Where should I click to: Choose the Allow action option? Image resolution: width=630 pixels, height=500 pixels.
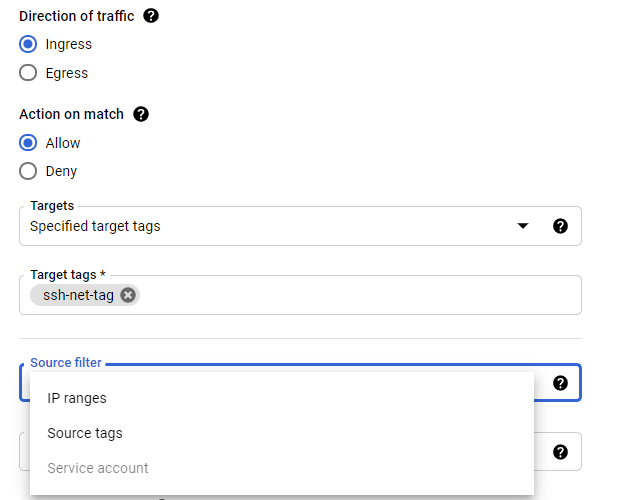[x=28, y=143]
